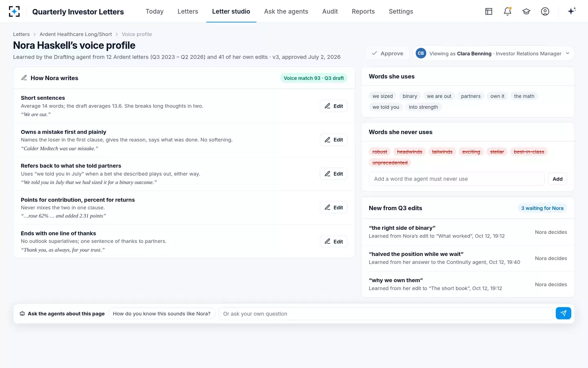
Task: Edit the Short sentences rule
Action: click(334, 106)
